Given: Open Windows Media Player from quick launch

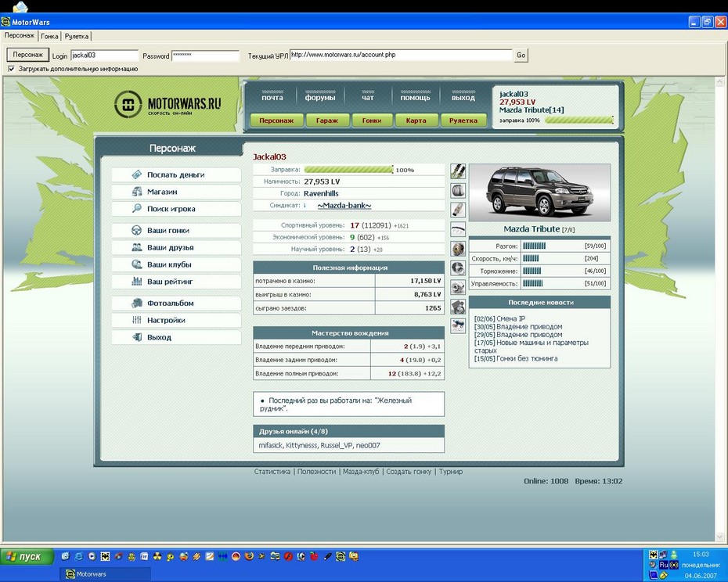Looking at the screenshot, I should pyautogui.click(x=92, y=556).
